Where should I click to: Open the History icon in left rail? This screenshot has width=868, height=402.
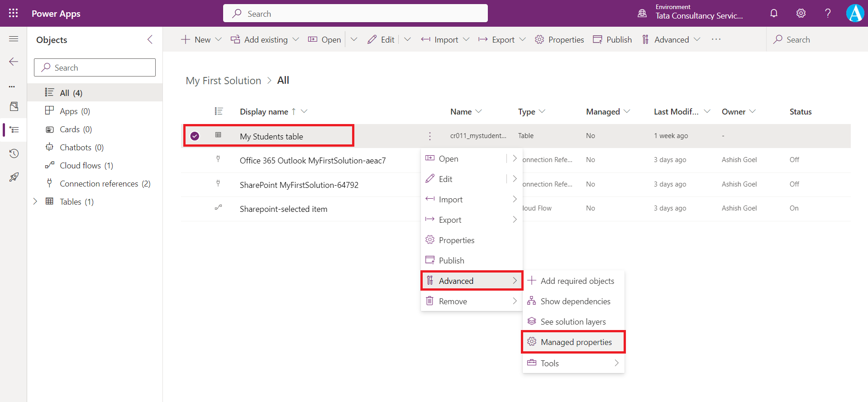14,153
